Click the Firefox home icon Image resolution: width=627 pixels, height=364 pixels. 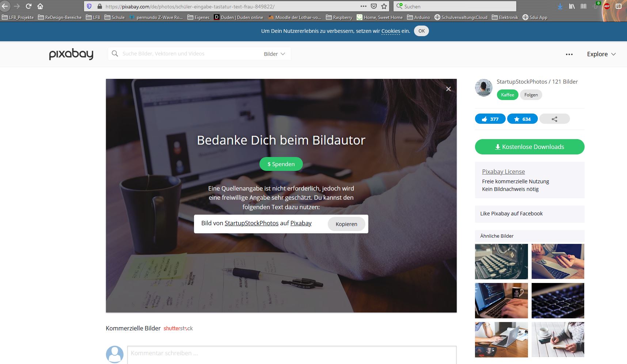tap(40, 6)
